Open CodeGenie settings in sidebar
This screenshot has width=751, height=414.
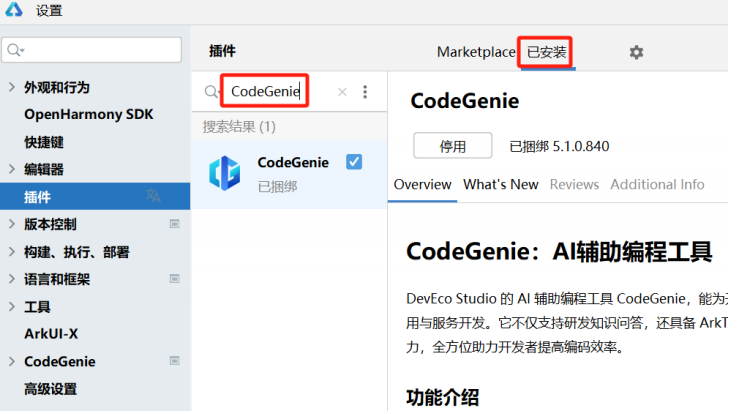click(x=60, y=361)
